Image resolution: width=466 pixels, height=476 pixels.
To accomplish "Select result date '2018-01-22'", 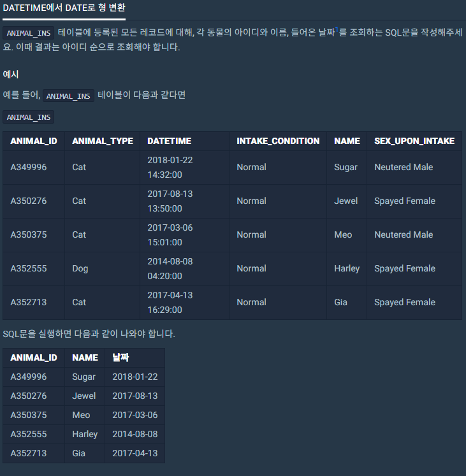I will click(135, 377).
